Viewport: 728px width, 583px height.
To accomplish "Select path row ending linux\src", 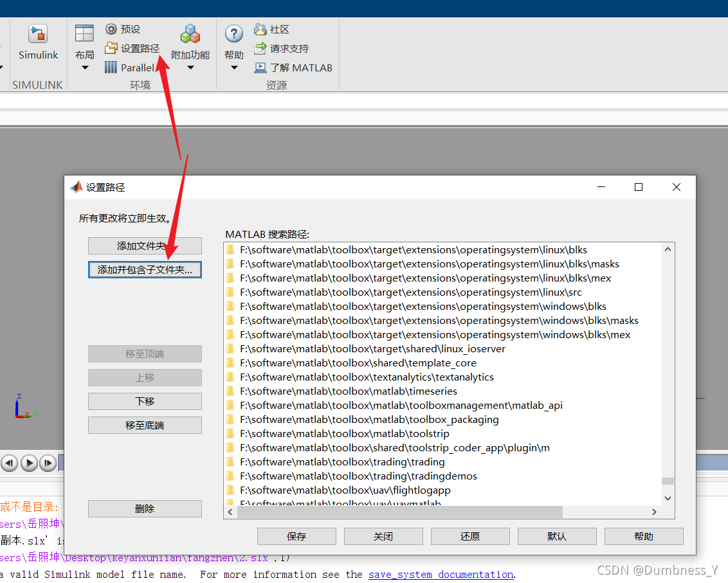I will point(443,292).
